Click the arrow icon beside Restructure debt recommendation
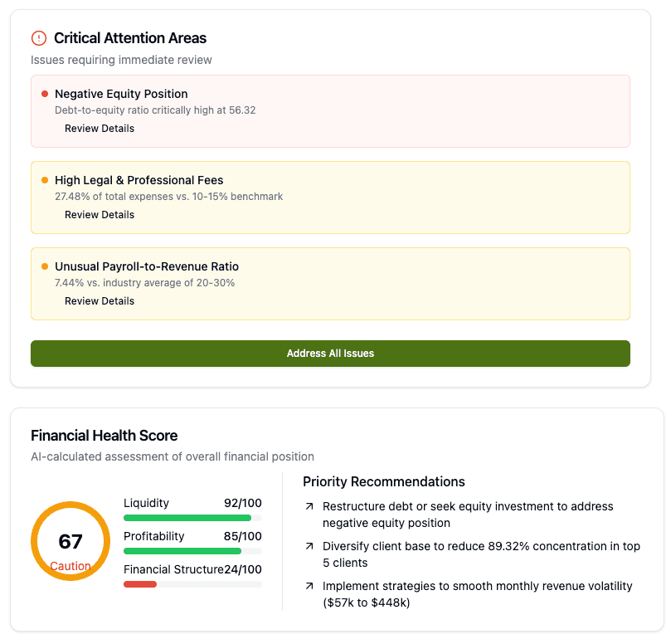This screenshot has height=644, width=666. coord(308,506)
